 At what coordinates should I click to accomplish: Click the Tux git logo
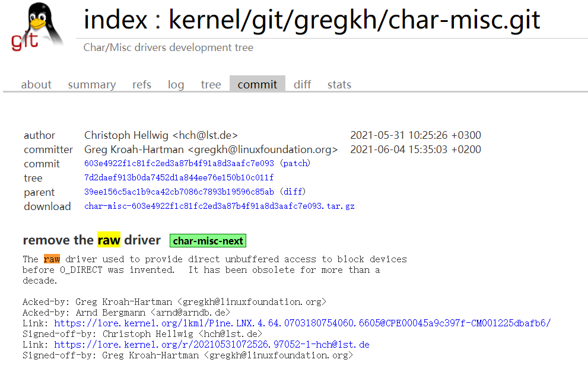[x=37, y=27]
